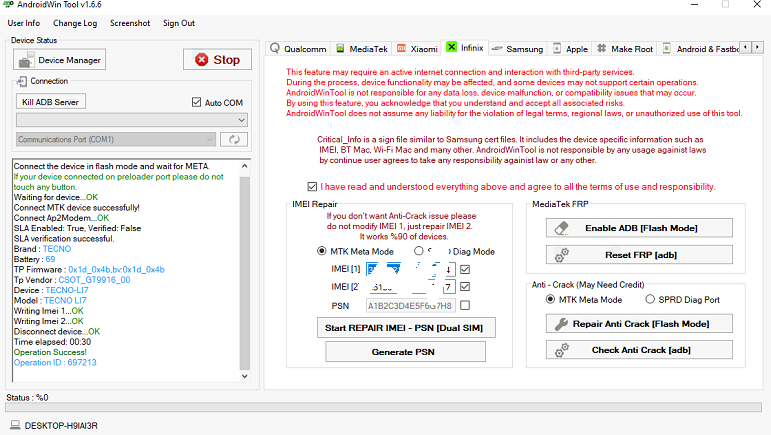Image resolution: width=771 pixels, height=435 pixels.
Task: Switch to the Apple tab
Action: (570, 48)
